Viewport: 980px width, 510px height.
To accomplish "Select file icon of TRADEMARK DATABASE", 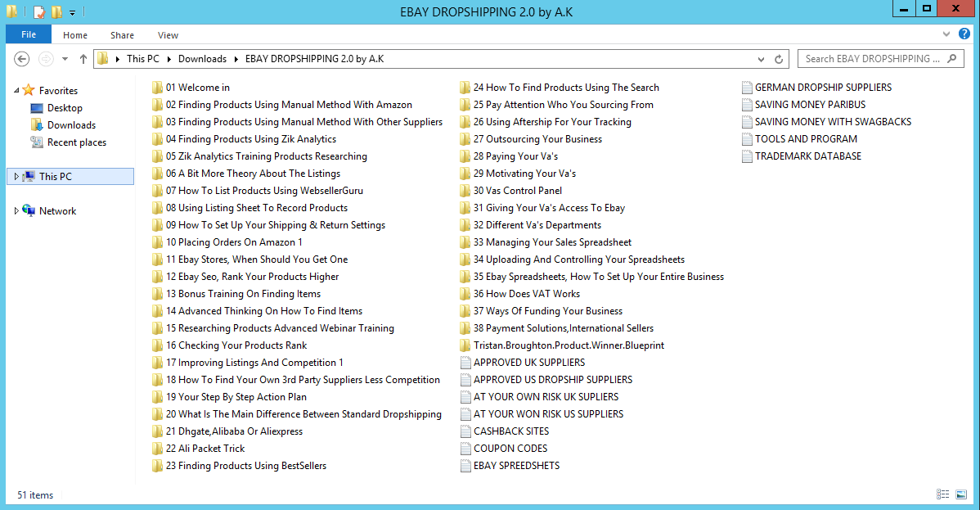I will coord(747,156).
